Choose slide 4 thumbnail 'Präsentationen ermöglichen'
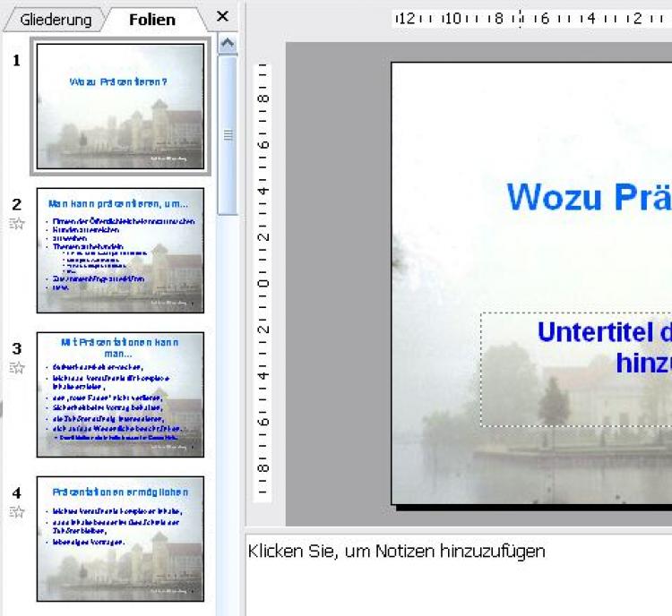Image resolution: width=672 pixels, height=616 pixels. pos(119,538)
